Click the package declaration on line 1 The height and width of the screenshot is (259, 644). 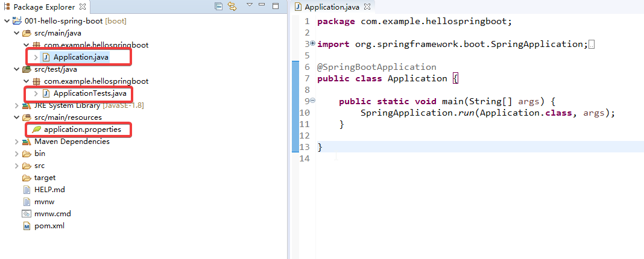coord(415,22)
